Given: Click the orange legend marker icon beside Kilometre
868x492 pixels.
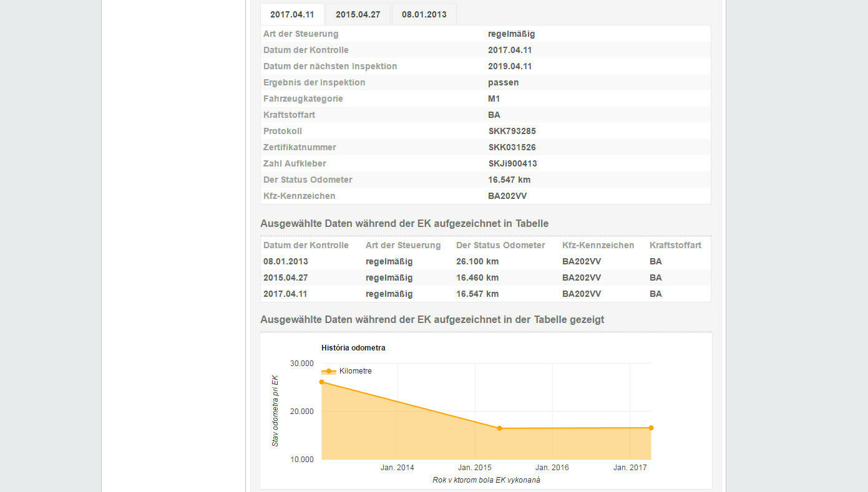Looking at the screenshot, I should [328, 370].
